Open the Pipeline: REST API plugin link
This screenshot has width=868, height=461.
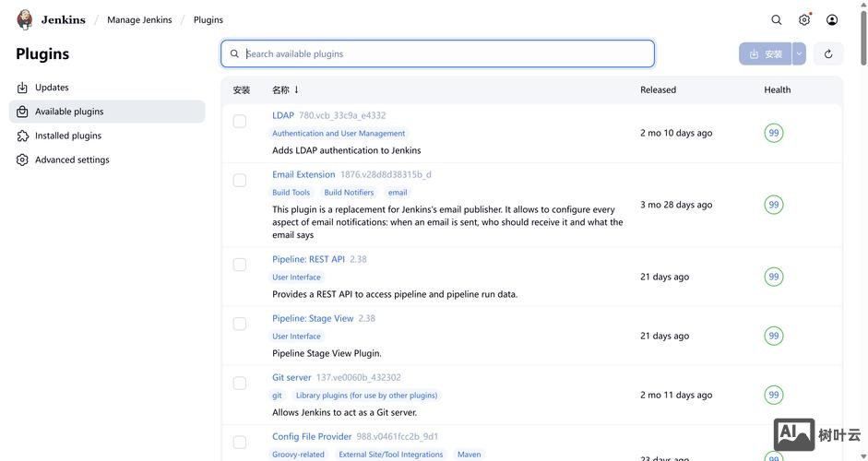pos(308,259)
